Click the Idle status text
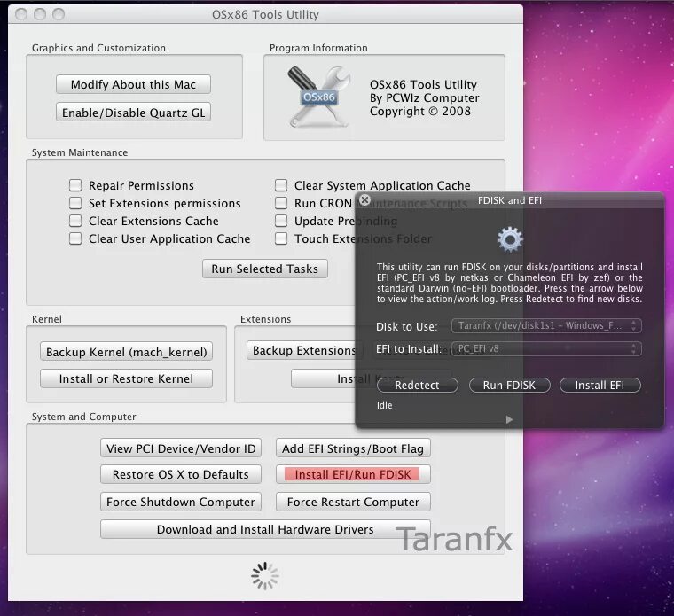 click(384, 405)
